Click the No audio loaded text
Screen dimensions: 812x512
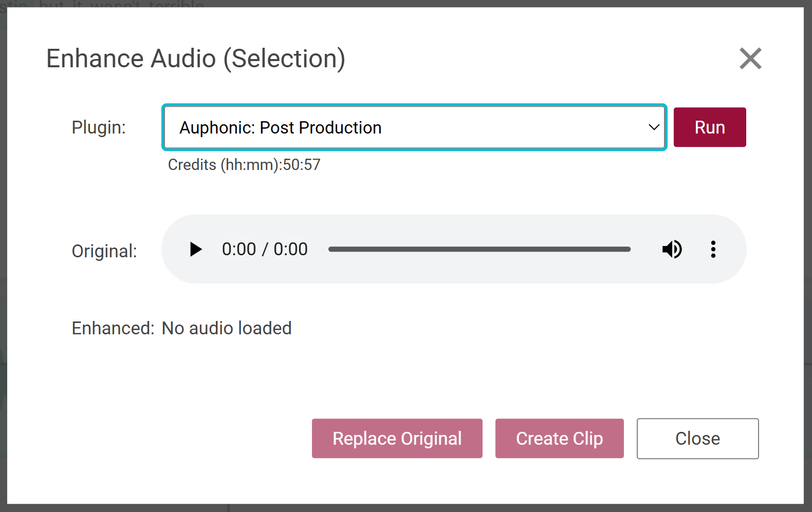(227, 328)
